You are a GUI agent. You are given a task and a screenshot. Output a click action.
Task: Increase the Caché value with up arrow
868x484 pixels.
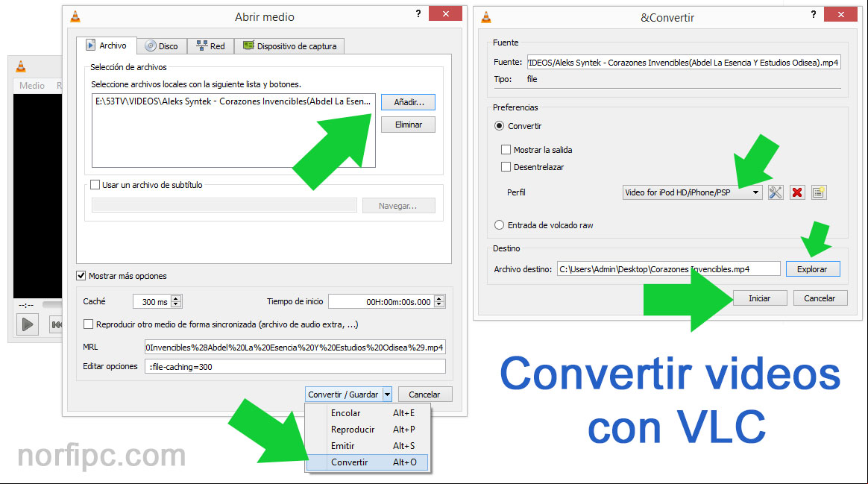(176, 298)
